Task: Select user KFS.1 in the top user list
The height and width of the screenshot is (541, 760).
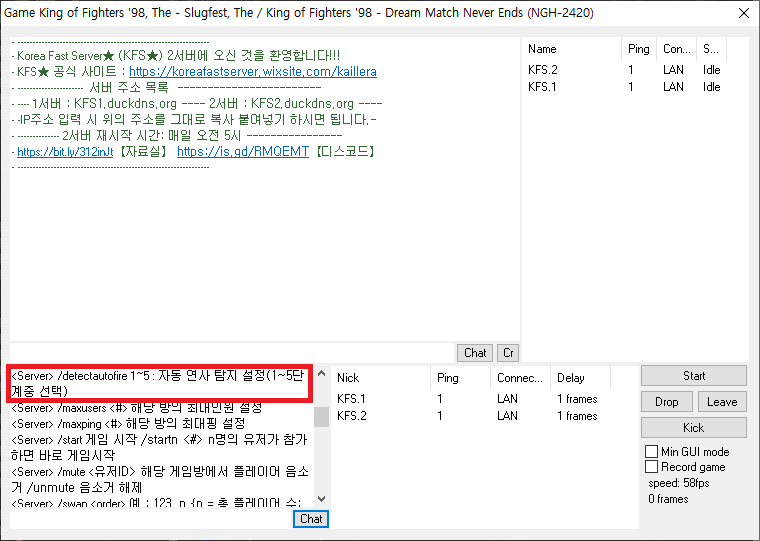Action: tap(542, 87)
